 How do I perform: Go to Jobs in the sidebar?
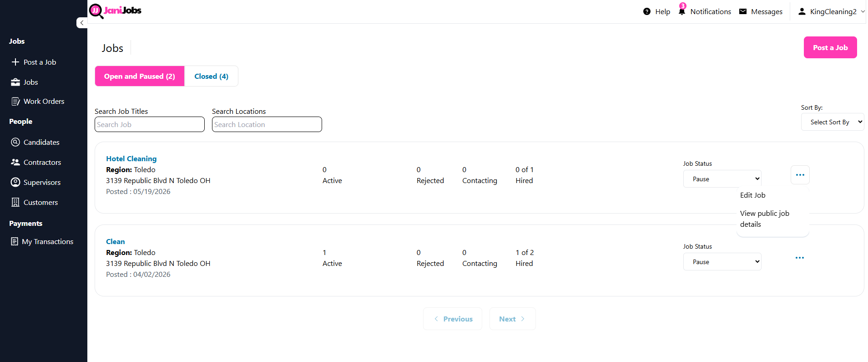tap(30, 82)
